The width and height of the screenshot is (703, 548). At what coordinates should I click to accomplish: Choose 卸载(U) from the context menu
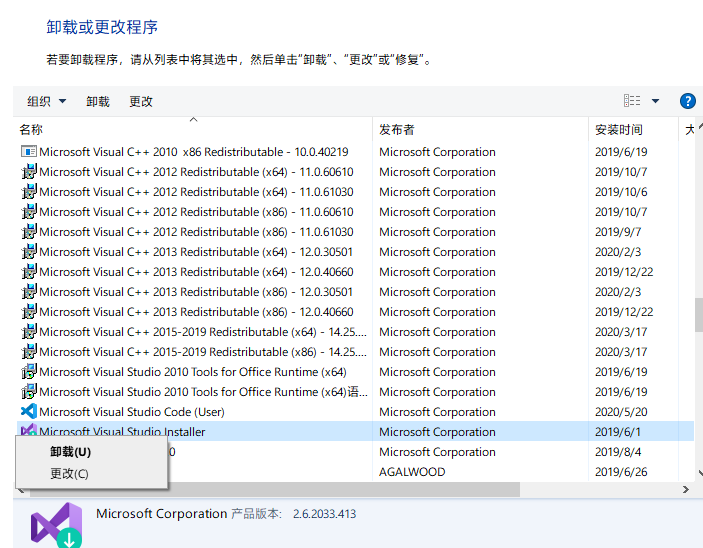[70, 452]
